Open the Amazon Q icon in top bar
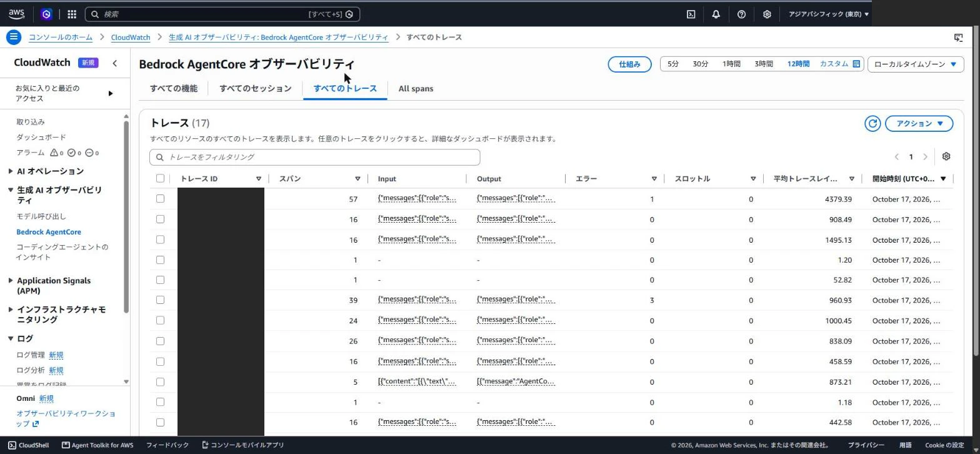The width and height of the screenshot is (980, 454). pos(46,14)
